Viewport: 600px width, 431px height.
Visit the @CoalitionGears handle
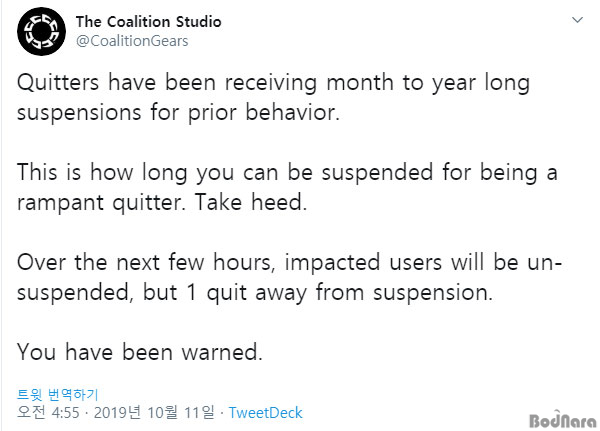(132, 41)
